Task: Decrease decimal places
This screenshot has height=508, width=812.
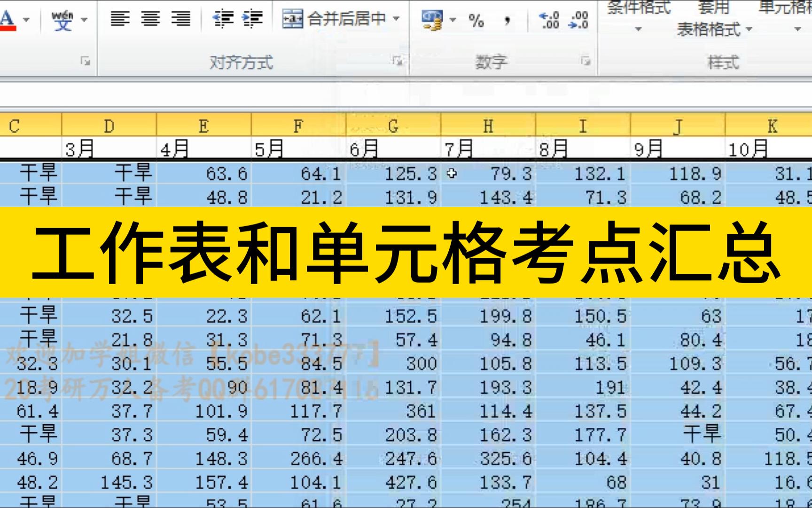Action: [578, 20]
